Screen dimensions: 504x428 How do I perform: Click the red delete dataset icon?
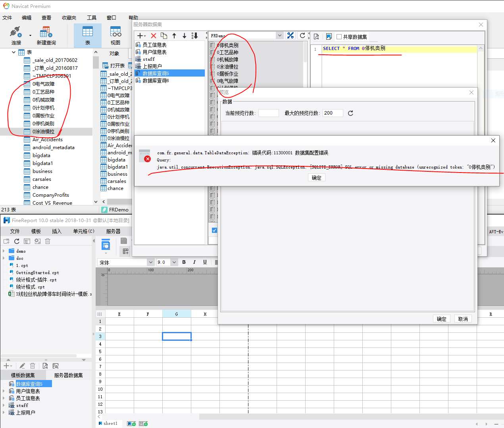(154, 36)
